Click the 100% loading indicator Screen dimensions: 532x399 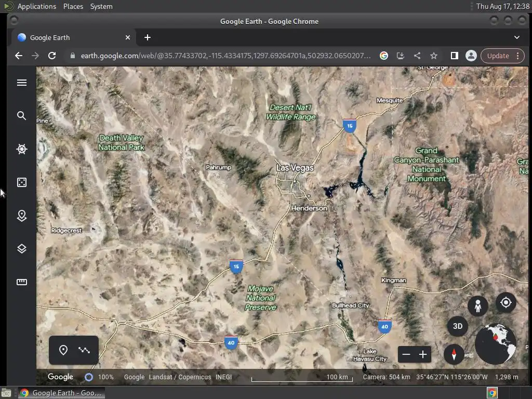coord(105,377)
